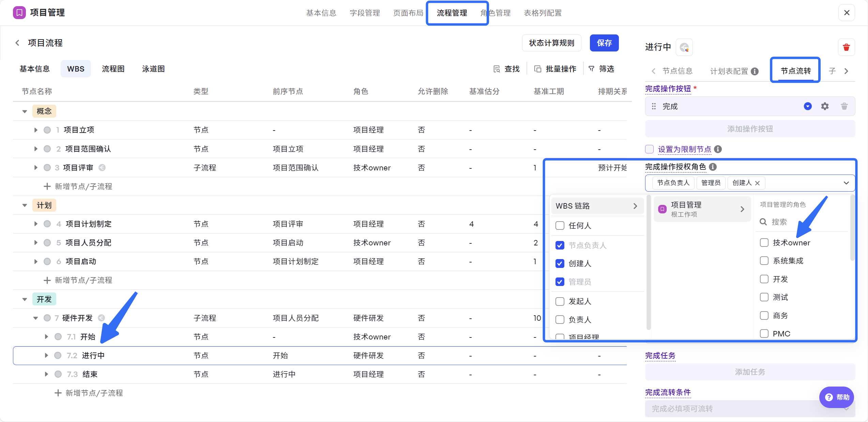Check the 开发 role checkbox

[x=764, y=279]
